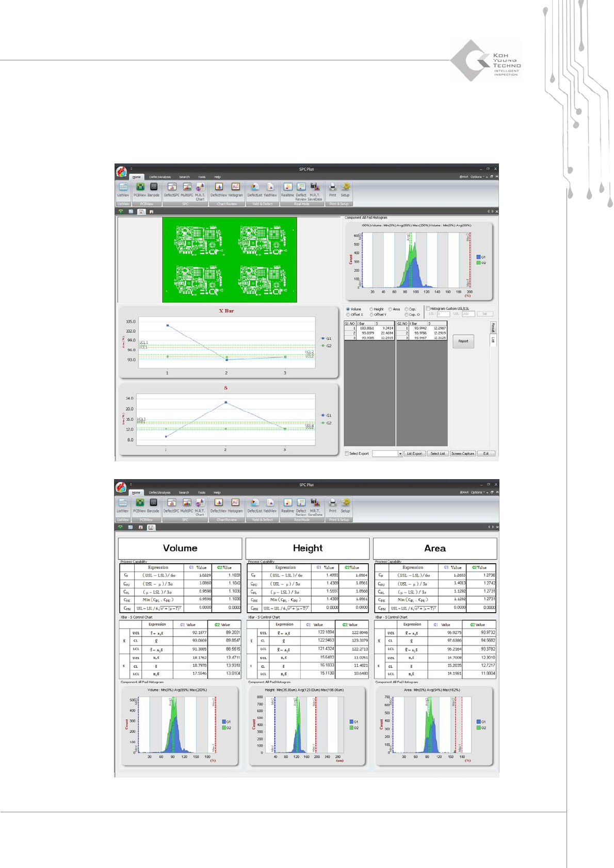The height and width of the screenshot is (868, 614).
Task: Click the G2 green legend swatch in S chart
Action: [x=323, y=423]
